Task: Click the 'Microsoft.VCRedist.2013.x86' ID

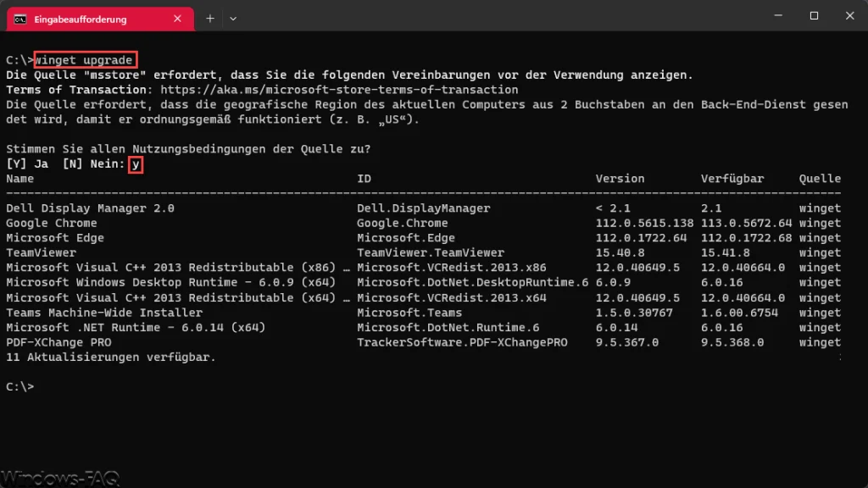Action: point(452,268)
